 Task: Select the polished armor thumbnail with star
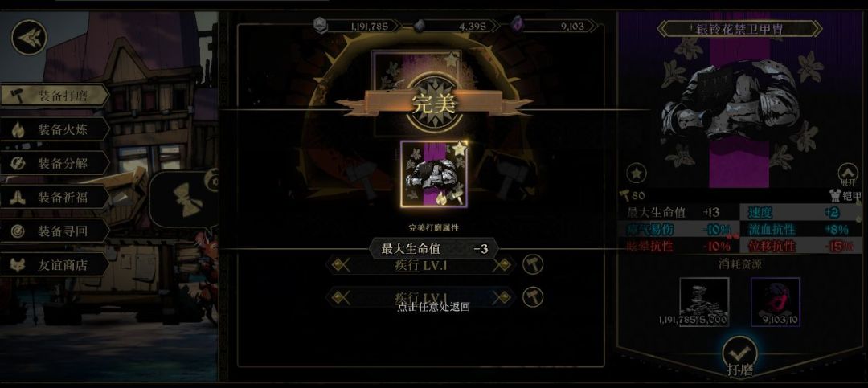pyautogui.click(x=435, y=174)
